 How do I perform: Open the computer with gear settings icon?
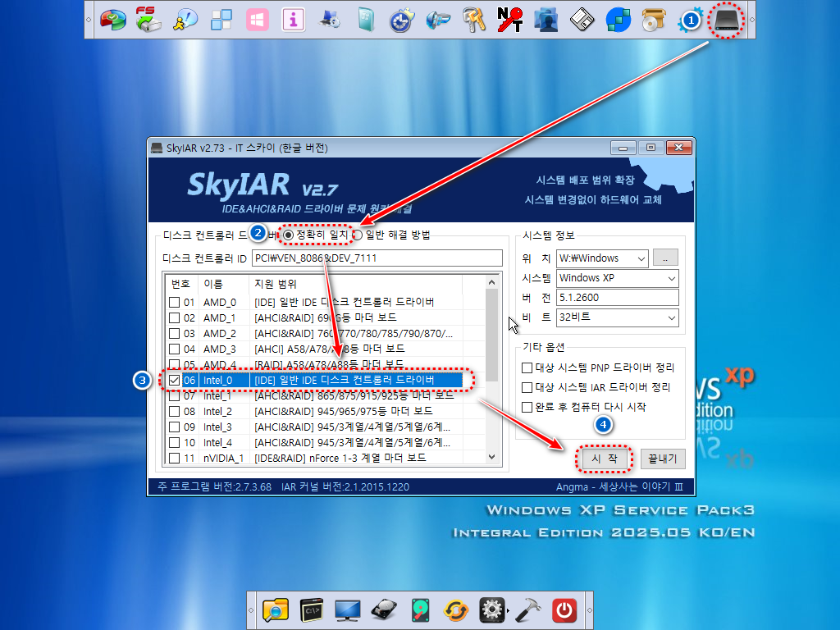coord(330,21)
